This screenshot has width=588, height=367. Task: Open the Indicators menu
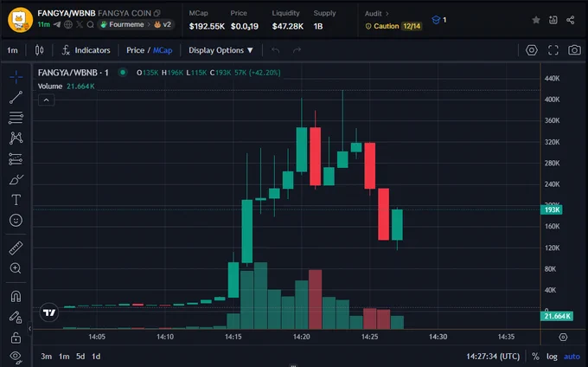click(x=86, y=50)
